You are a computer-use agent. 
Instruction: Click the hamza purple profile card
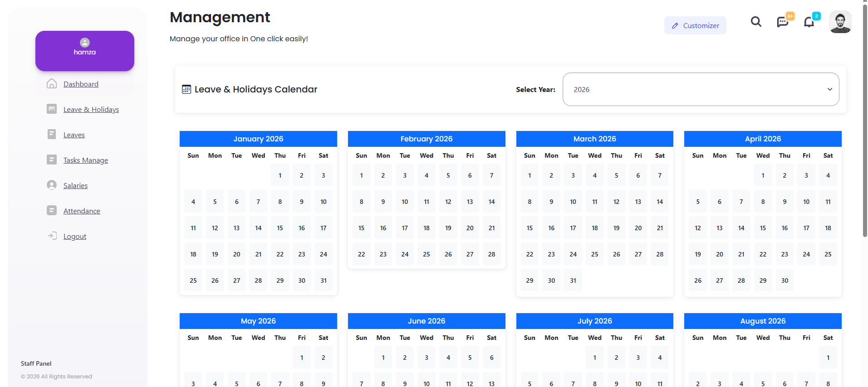85,51
